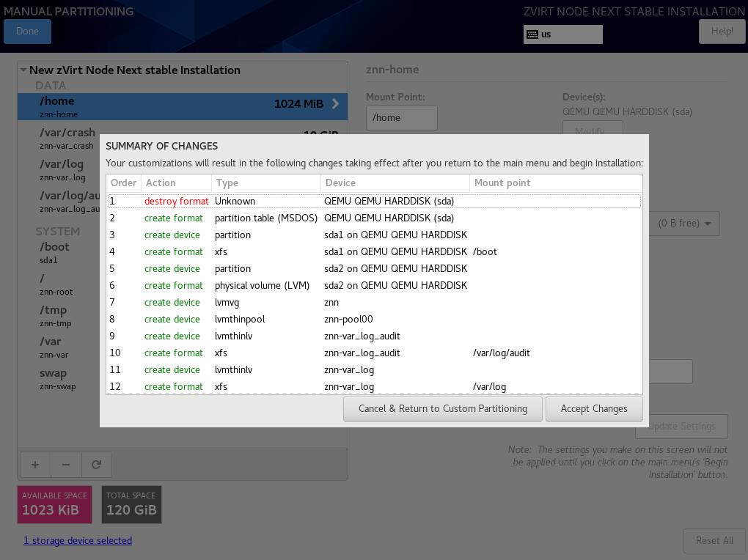
Task: Select row 3 create device sda1 partition
Action: [375, 235]
